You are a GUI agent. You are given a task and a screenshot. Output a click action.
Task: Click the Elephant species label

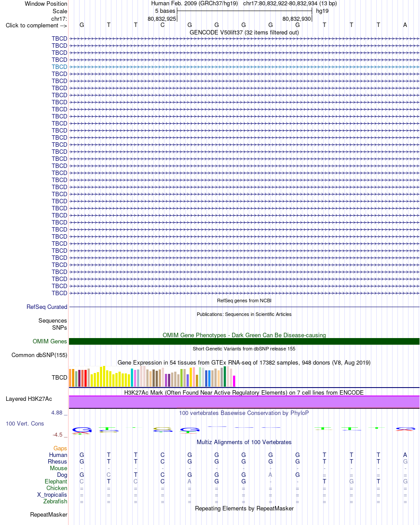(56, 482)
